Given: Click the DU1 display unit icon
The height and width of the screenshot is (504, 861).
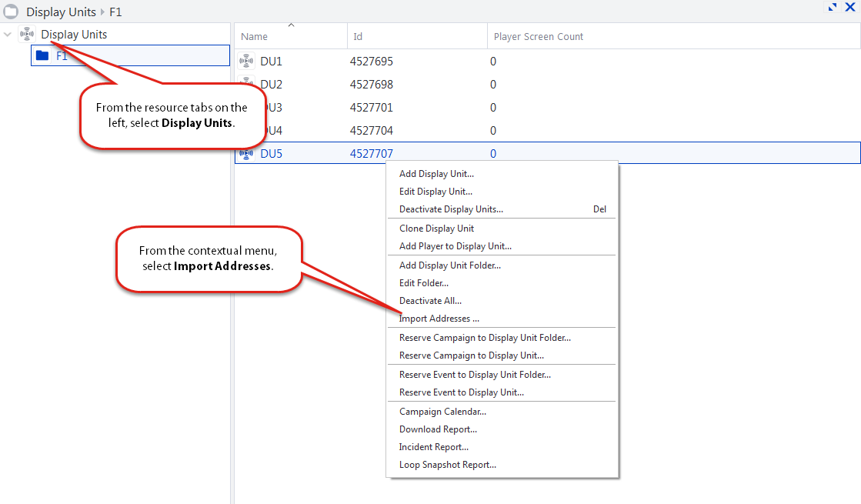Looking at the screenshot, I should pos(246,62).
